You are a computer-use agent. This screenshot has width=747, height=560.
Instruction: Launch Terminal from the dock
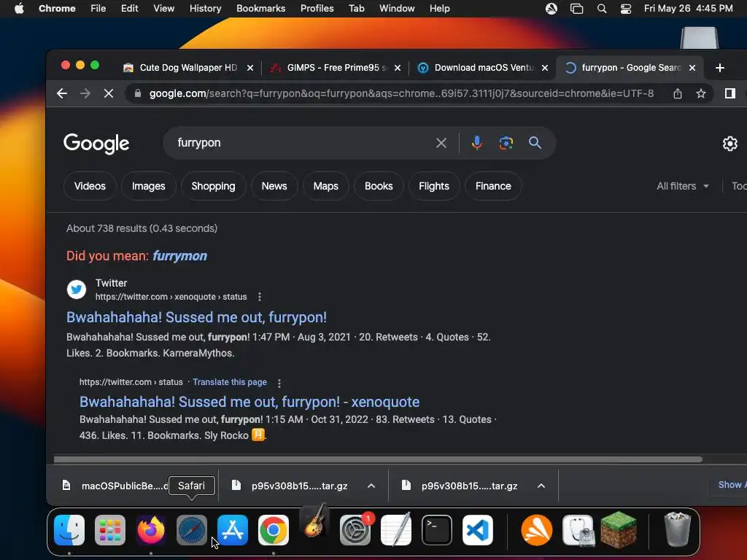point(437,530)
